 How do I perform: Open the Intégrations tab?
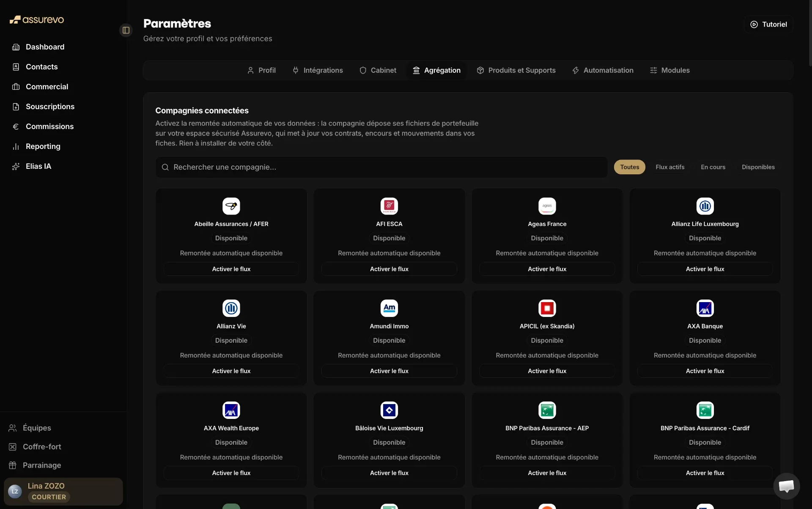318,70
